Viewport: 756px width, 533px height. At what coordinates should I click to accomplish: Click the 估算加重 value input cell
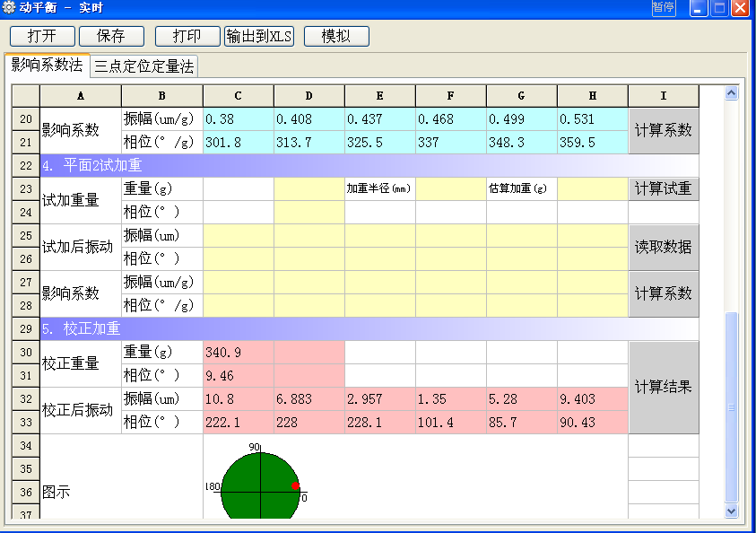point(593,188)
